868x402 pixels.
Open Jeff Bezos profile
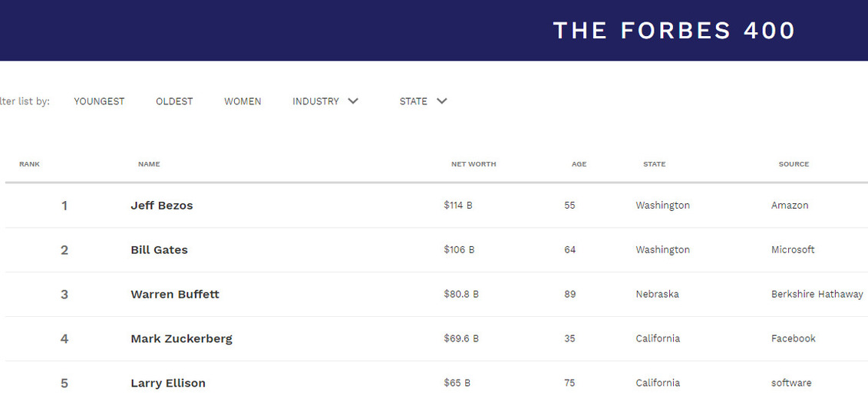click(x=162, y=206)
